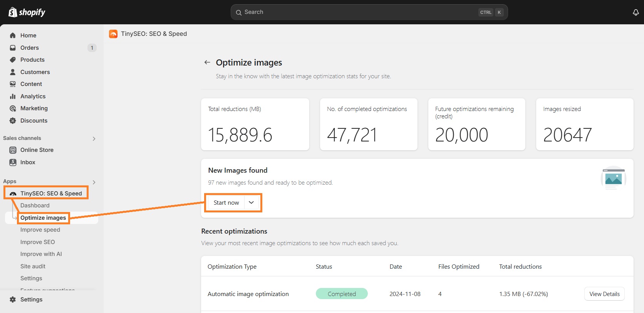Click View Details for automatic optimization
This screenshot has width=644, height=313.
coord(604,294)
